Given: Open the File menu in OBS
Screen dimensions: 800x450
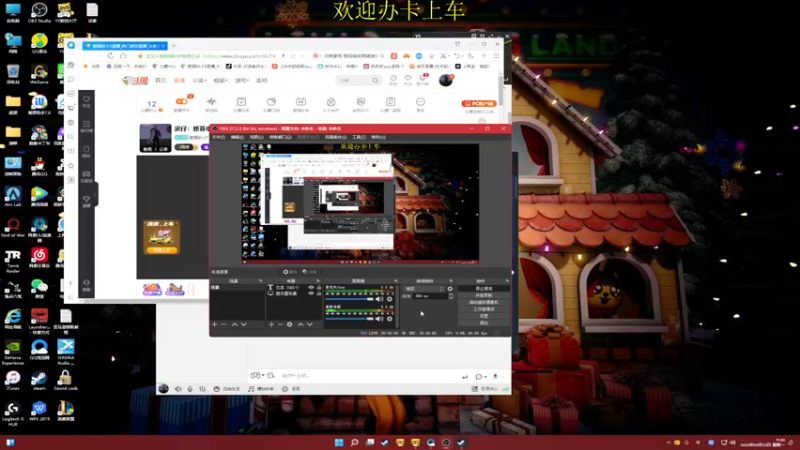Looking at the screenshot, I should coord(218,137).
